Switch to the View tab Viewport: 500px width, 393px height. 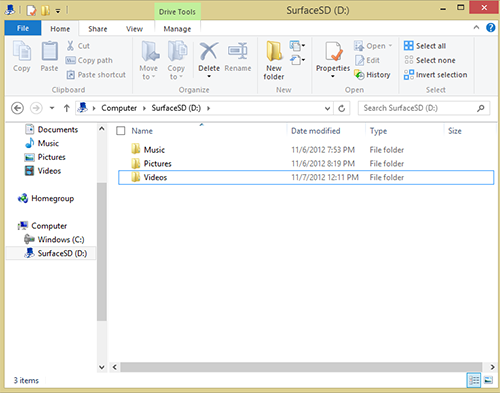click(x=134, y=29)
